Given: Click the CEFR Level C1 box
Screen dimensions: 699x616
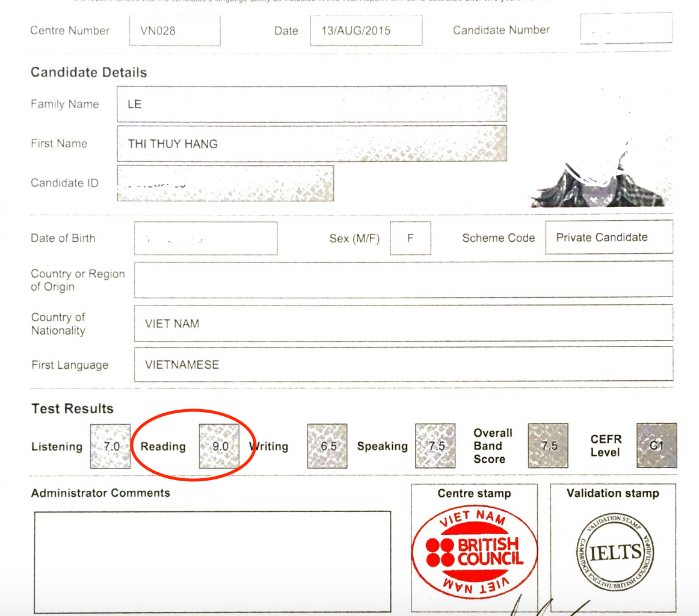Looking at the screenshot, I should coord(657,445).
